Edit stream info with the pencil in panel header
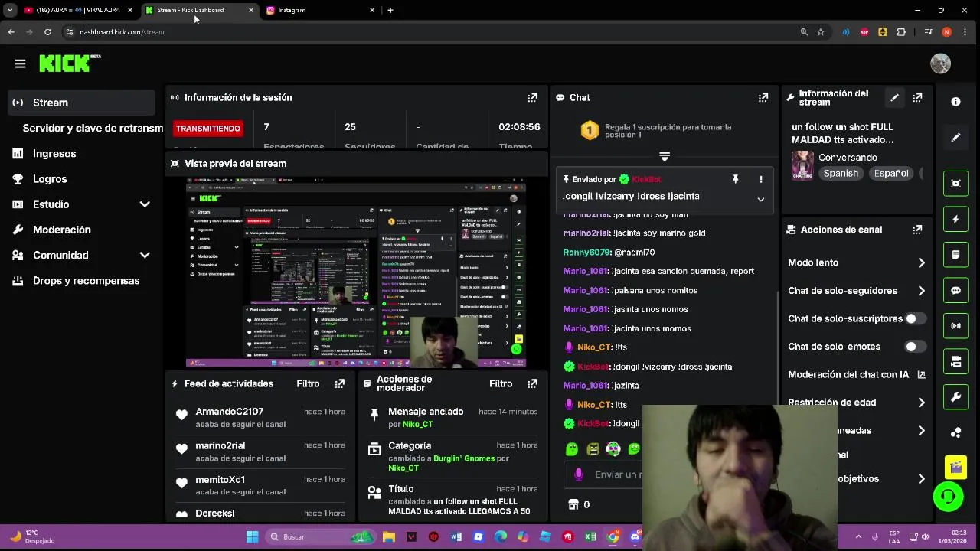Image resolution: width=980 pixels, height=551 pixels. (x=894, y=97)
